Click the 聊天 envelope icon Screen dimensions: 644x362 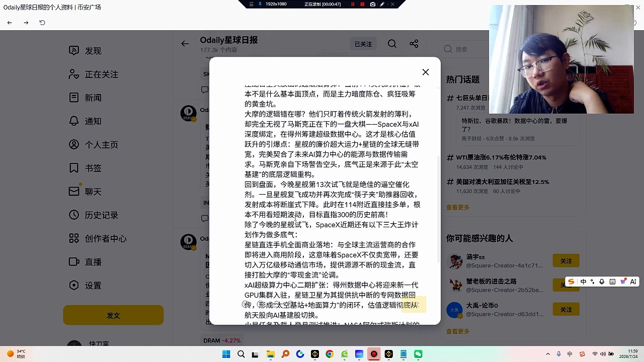pos(74,192)
